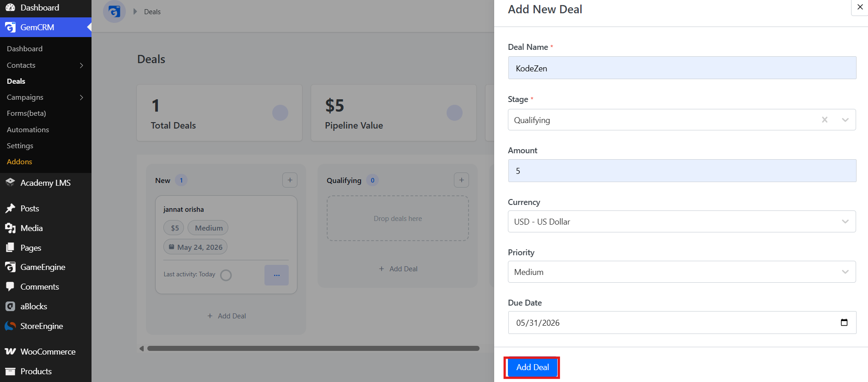Click the Pages icon in sidebar
The height and width of the screenshot is (382, 868).
pos(10,248)
